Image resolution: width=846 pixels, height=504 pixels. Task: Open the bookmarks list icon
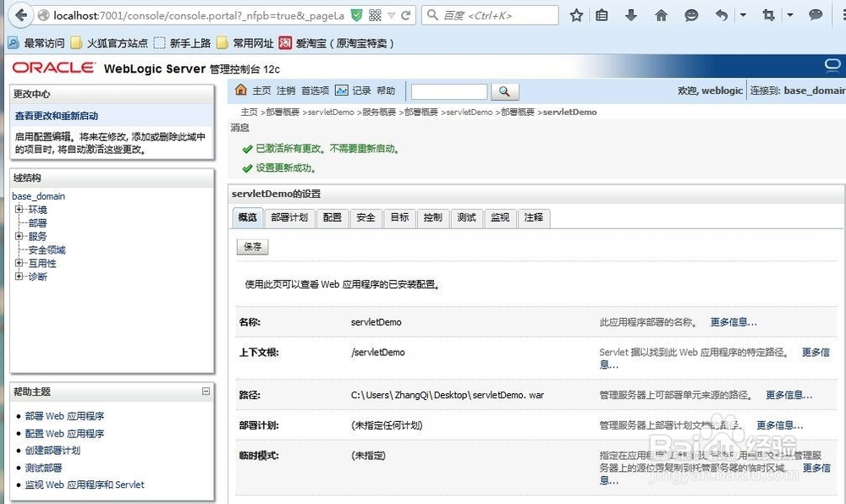coord(602,15)
